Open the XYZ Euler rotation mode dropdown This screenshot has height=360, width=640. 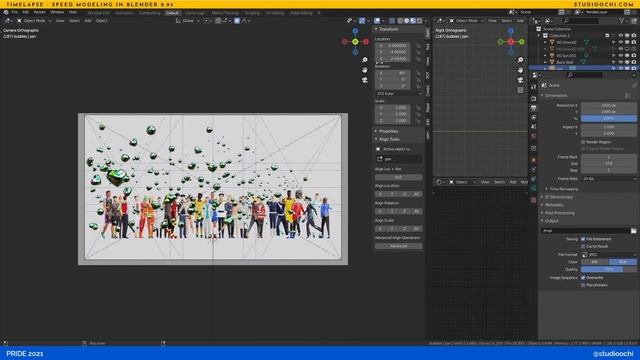coord(398,94)
